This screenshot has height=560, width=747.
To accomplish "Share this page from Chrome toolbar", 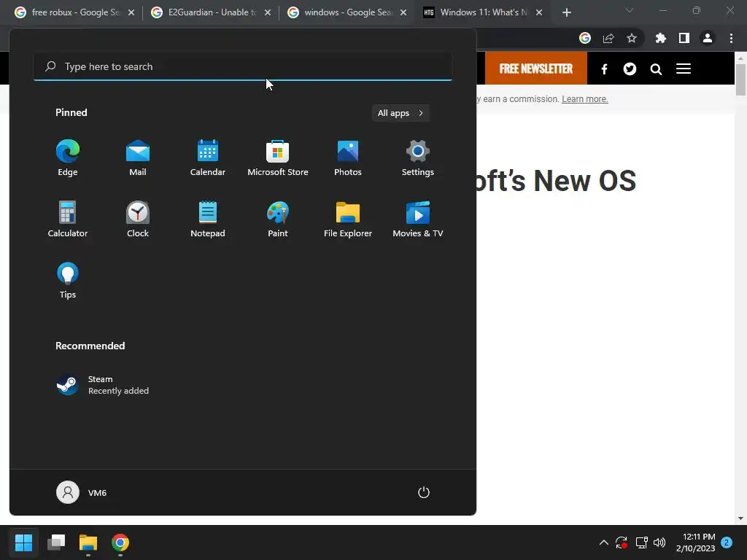I will pos(608,38).
